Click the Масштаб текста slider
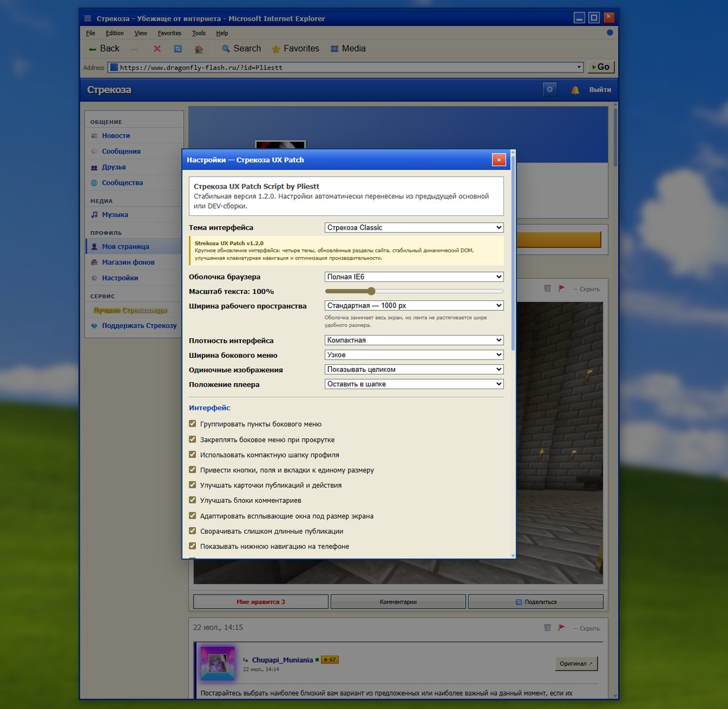Image resolution: width=728 pixels, height=709 pixels. point(414,291)
